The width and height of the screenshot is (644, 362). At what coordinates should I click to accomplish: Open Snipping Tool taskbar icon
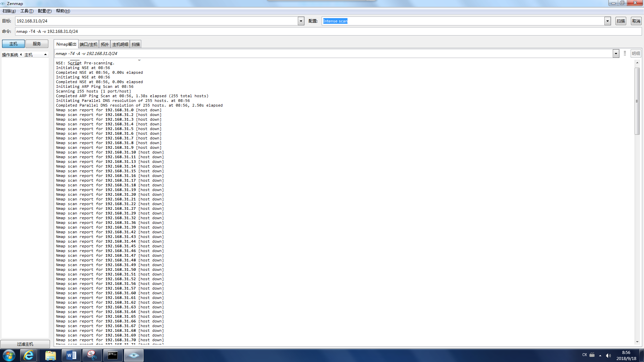coord(92,355)
